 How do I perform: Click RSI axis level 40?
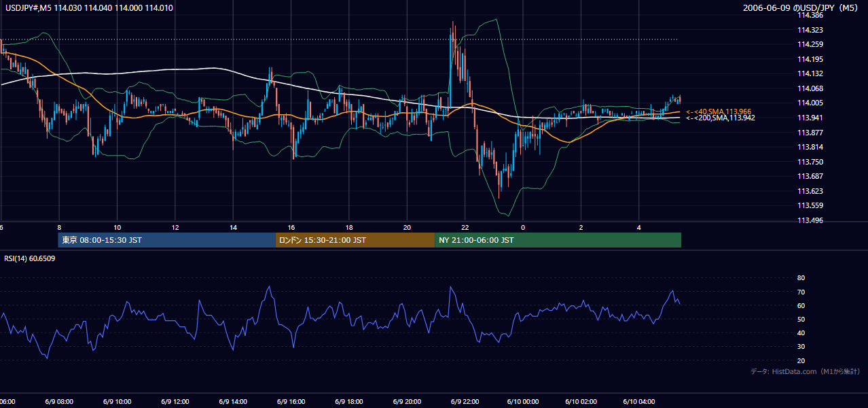point(801,333)
